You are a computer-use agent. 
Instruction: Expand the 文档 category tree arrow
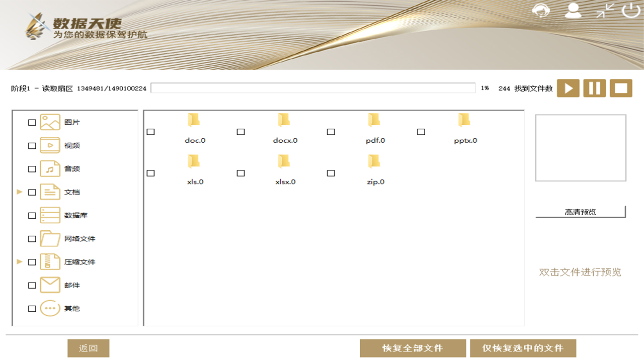19,192
